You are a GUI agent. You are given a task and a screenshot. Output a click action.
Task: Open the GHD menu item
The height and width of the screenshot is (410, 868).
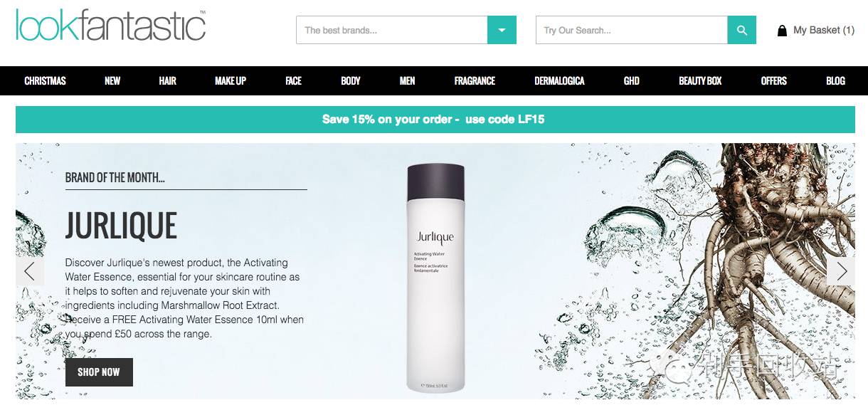[x=631, y=80]
